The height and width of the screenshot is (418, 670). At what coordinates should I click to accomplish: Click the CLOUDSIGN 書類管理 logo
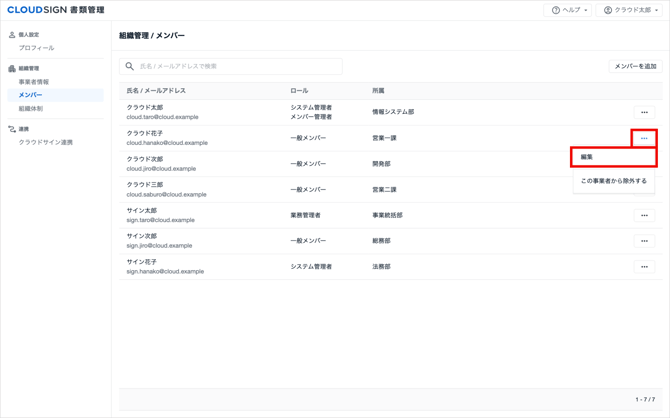coord(56,10)
